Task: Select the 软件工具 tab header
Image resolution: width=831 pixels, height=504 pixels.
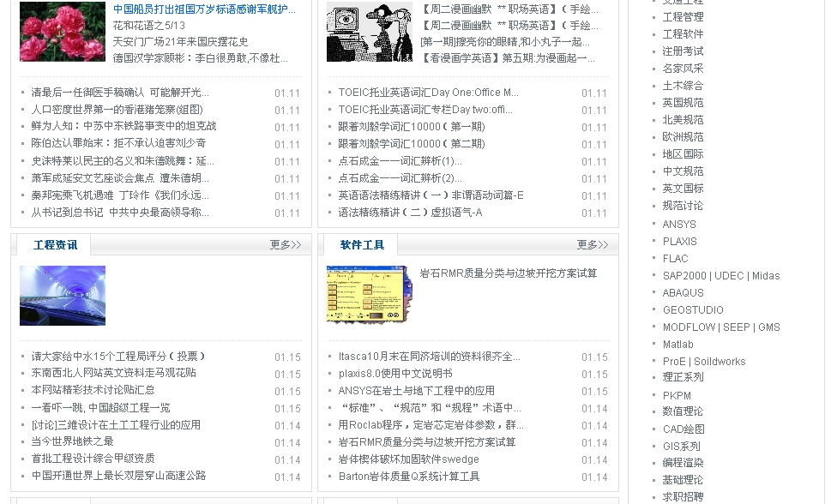Action: (362, 245)
